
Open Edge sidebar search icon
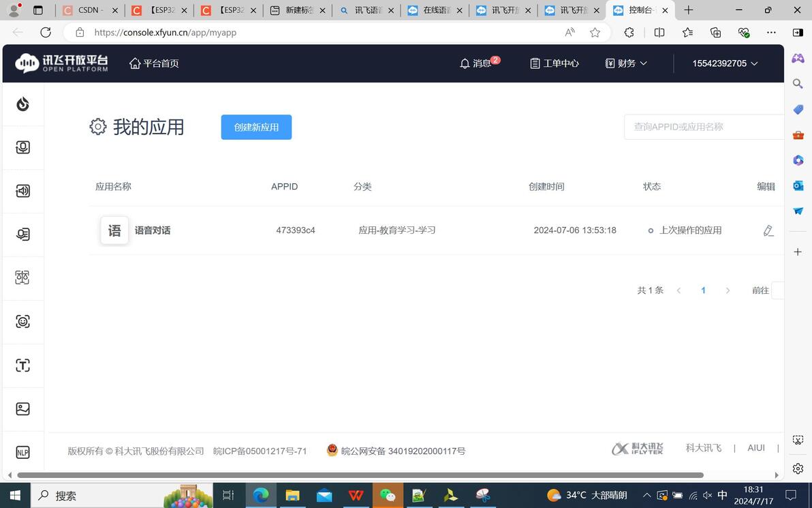tap(798, 83)
